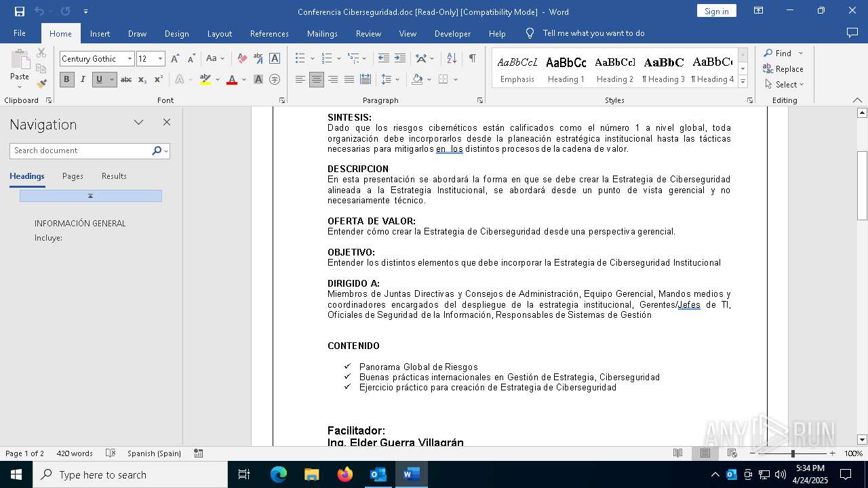Viewport: 868px width, 488px height.
Task: Open Line Spacing dropdown
Action: [x=397, y=80]
